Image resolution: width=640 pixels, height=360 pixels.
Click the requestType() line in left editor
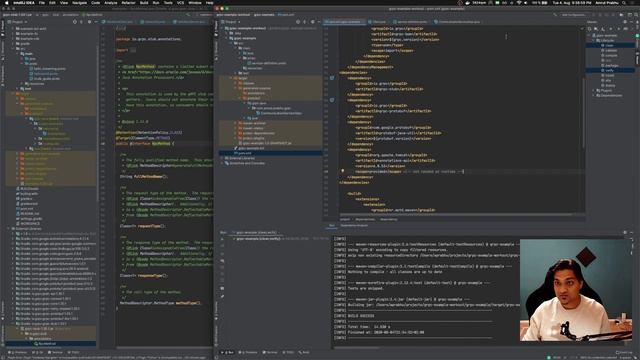tap(143, 226)
